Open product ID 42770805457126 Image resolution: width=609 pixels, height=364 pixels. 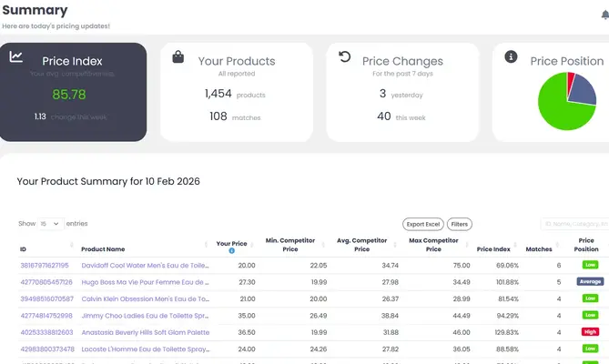pyautogui.click(x=46, y=282)
